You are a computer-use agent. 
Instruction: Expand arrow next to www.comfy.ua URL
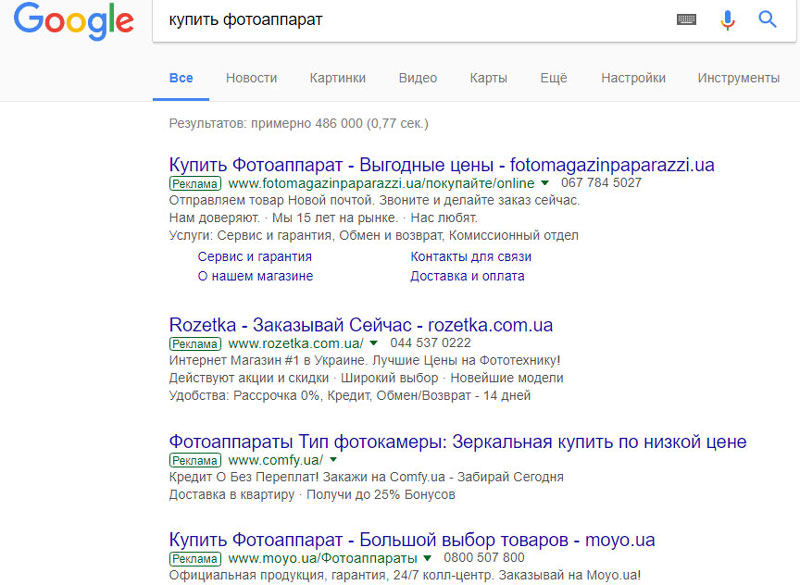pyautogui.click(x=333, y=460)
